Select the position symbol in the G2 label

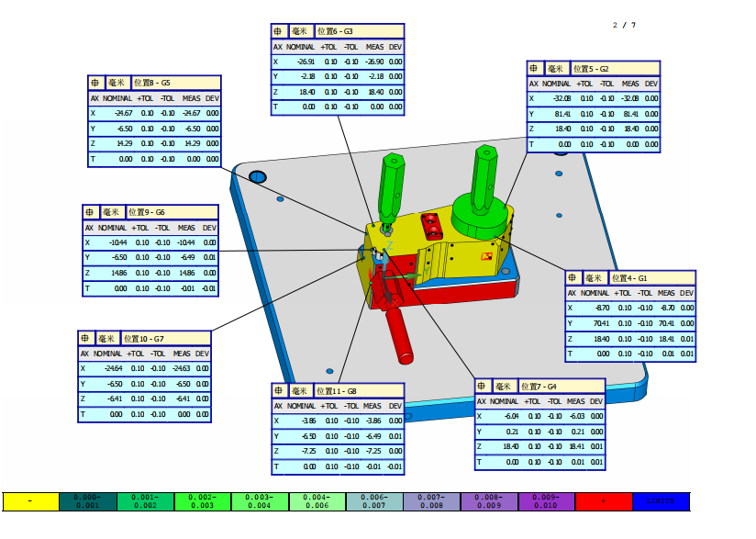[x=535, y=68]
